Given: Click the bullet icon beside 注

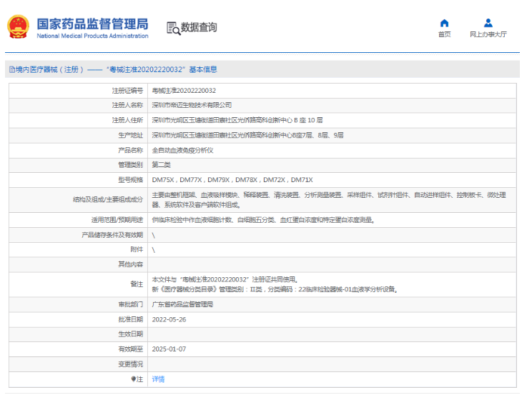Looking at the screenshot, I should pos(134,379).
